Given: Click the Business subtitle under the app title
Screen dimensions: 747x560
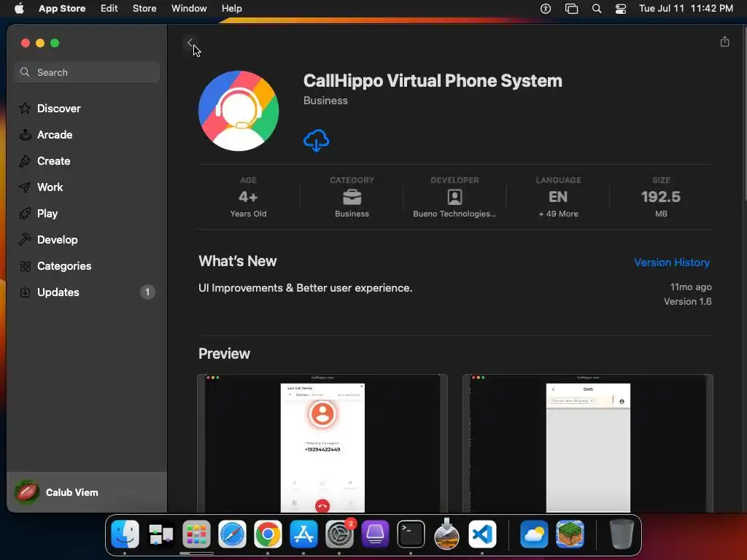Looking at the screenshot, I should pos(325,101).
